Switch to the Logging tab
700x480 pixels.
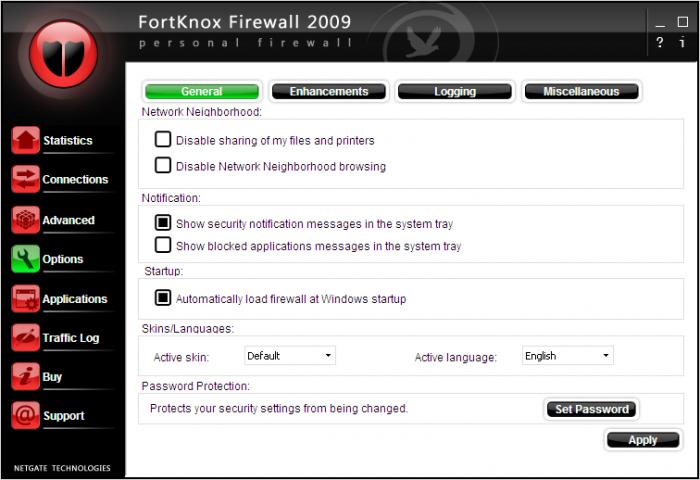click(x=455, y=92)
